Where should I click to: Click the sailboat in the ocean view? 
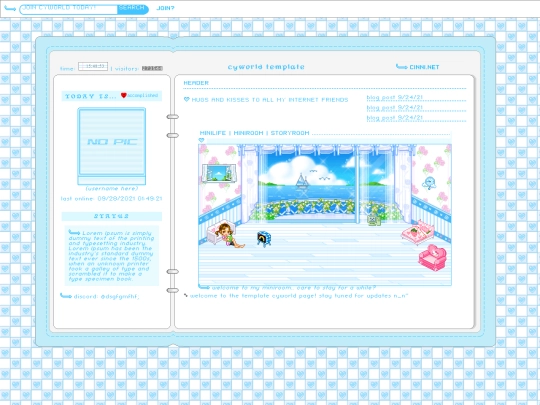click(302, 181)
